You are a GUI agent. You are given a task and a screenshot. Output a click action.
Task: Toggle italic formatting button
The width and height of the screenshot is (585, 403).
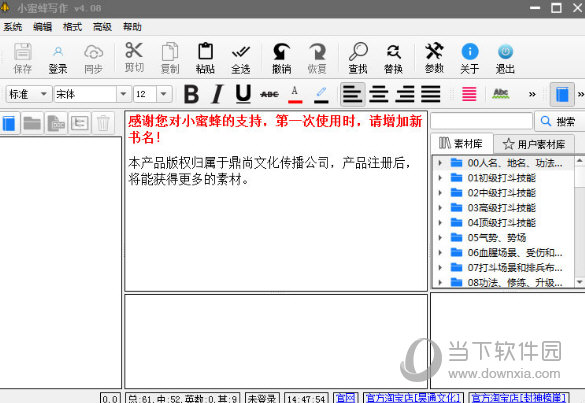pyautogui.click(x=217, y=94)
